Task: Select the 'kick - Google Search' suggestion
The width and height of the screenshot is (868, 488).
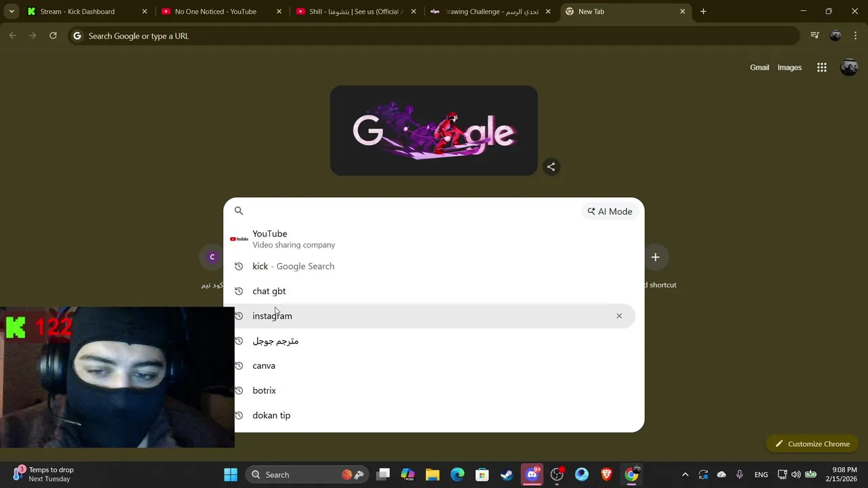Action: [434, 266]
